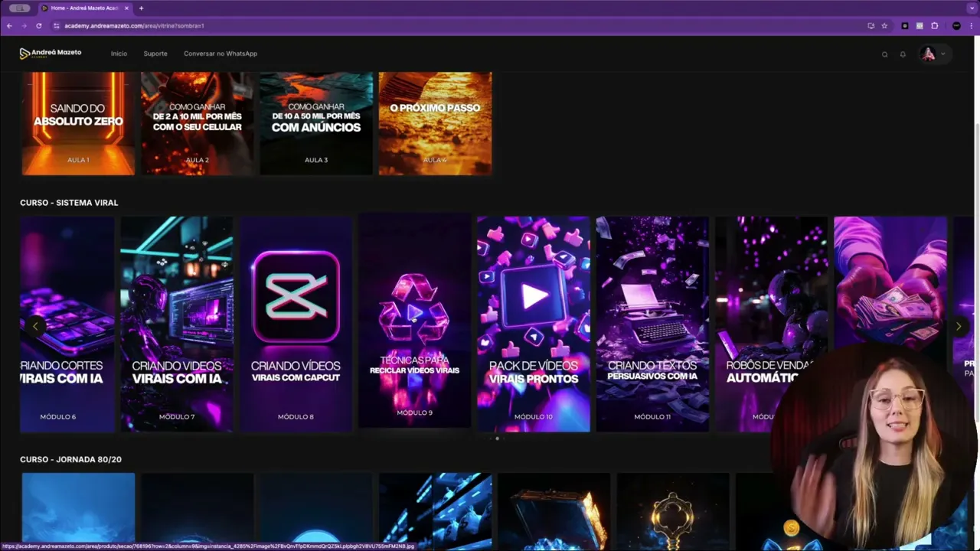Open Aula 1 Saindo do Absoluto Zero
The image size is (980, 551).
[78, 123]
